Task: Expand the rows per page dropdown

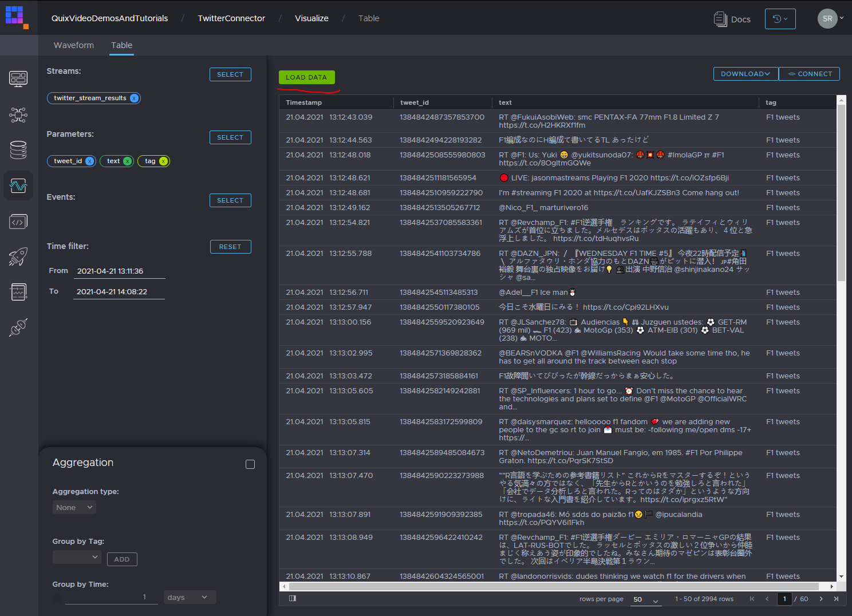Action: tap(645, 599)
